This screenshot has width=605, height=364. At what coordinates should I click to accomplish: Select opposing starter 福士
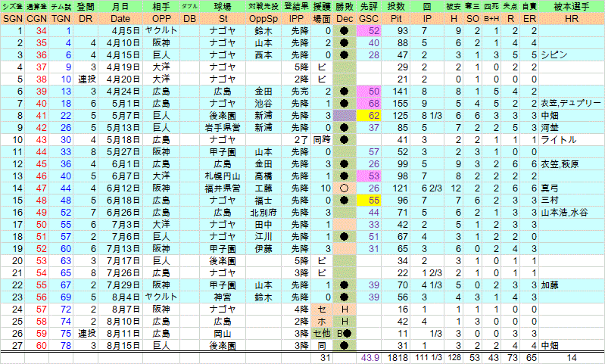(264, 201)
